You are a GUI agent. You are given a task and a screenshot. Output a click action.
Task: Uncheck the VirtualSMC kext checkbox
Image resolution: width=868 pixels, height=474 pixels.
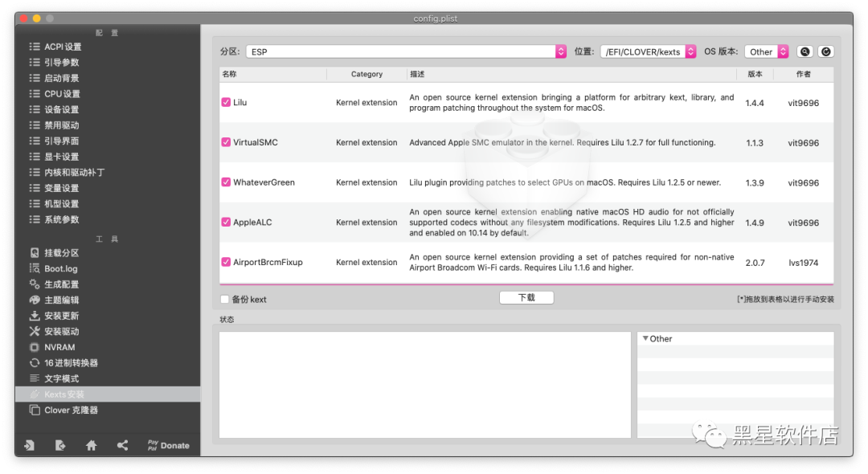coord(226,142)
